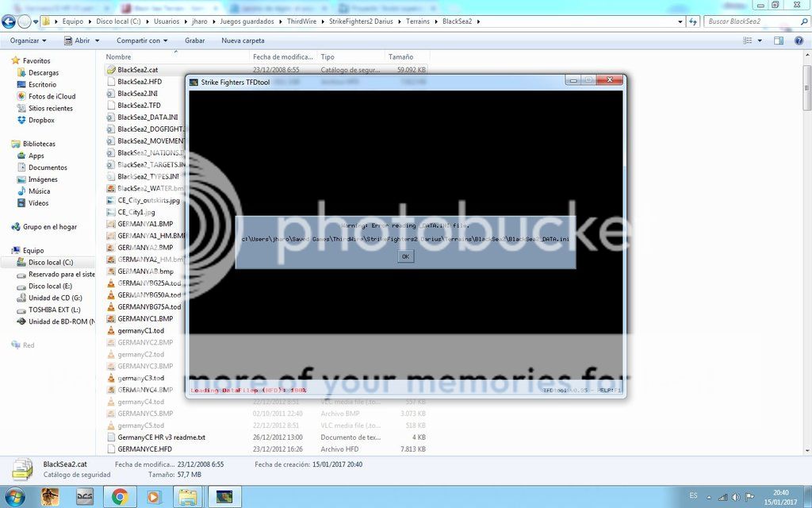Screen dimensions: 812x508
Task: Go back with the Explorer back arrow
Action: tap(8, 21)
